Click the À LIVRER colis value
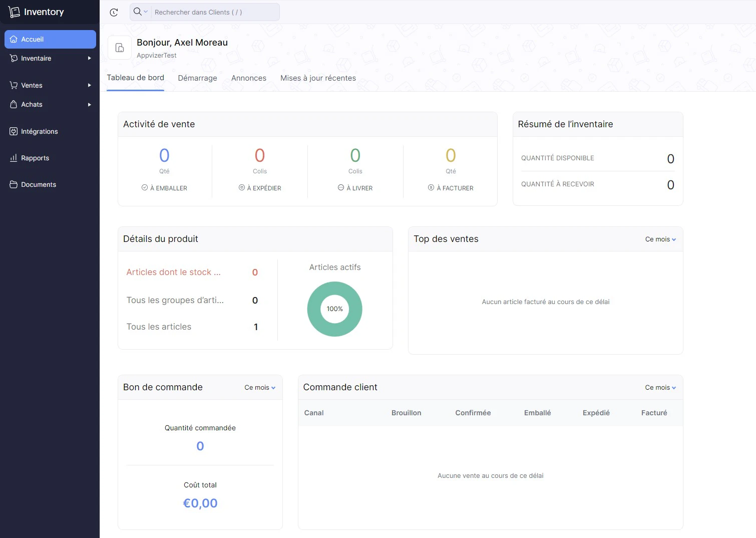The height and width of the screenshot is (538, 756). (355, 155)
